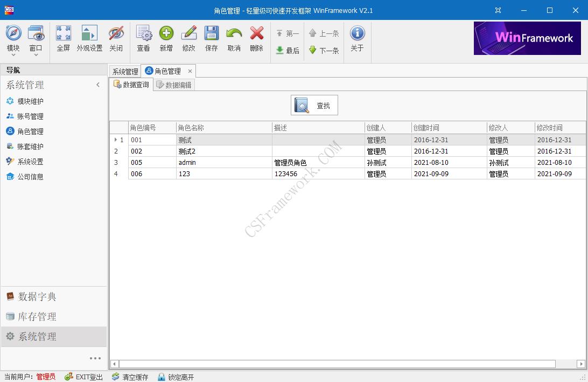Toggle 全屏 fullscreen mode
Screen dimensions: 588x382
(x=63, y=38)
